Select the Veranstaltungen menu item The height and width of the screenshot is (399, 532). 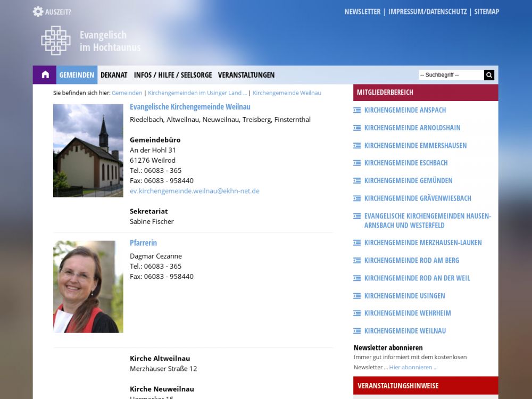pos(246,75)
